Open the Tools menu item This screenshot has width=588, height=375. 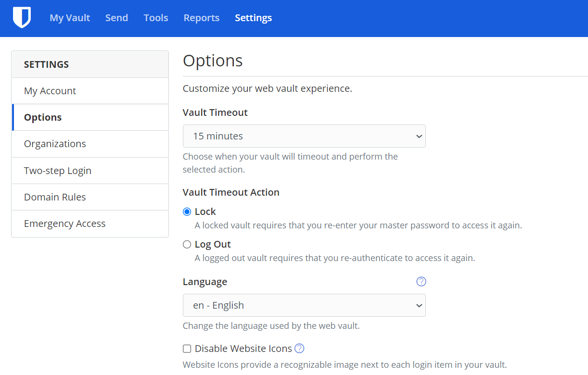[x=156, y=18]
